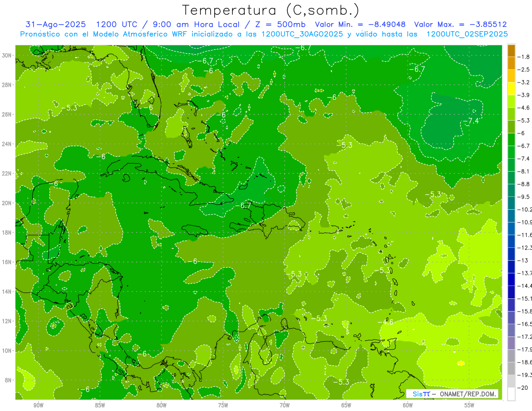
Task: Click the 80W longitude axis label
Action: click(x=162, y=405)
